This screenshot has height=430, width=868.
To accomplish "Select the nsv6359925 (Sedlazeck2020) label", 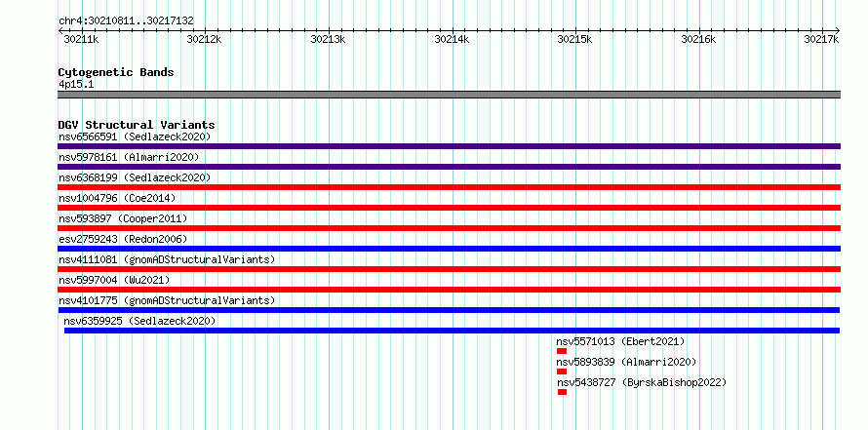I will point(139,321).
